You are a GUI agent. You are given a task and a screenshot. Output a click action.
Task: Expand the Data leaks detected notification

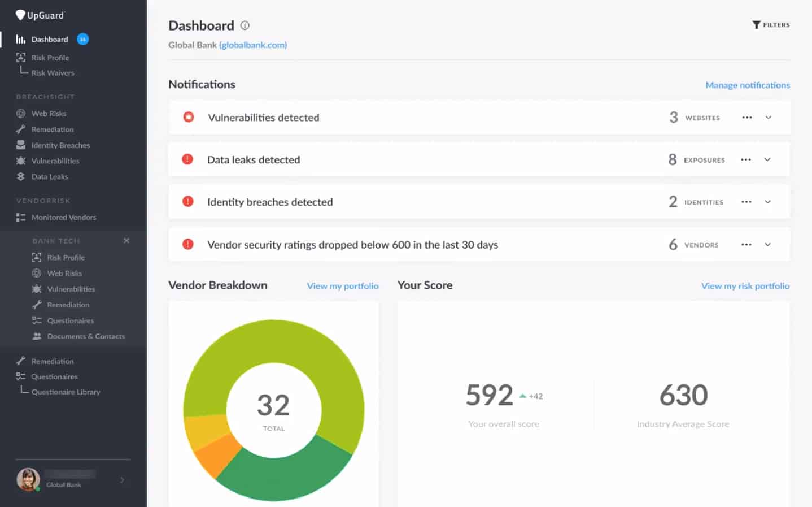click(x=767, y=160)
